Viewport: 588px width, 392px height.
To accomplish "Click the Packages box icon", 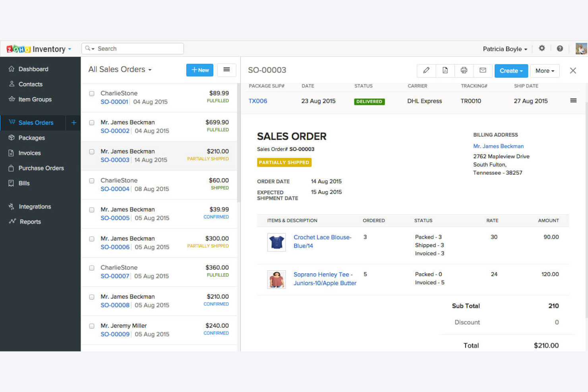I will click(x=12, y=137).
